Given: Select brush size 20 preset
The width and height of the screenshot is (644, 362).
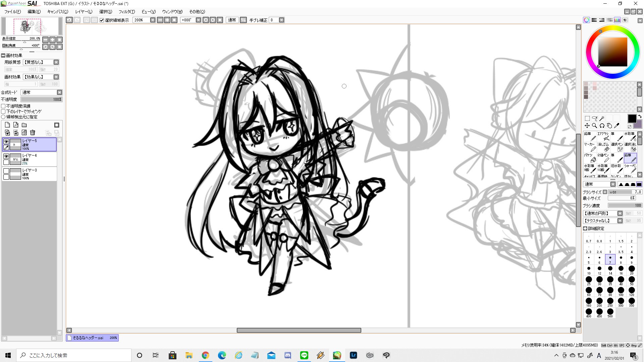Looking at the screenshot, I should (x=632, y=269).
